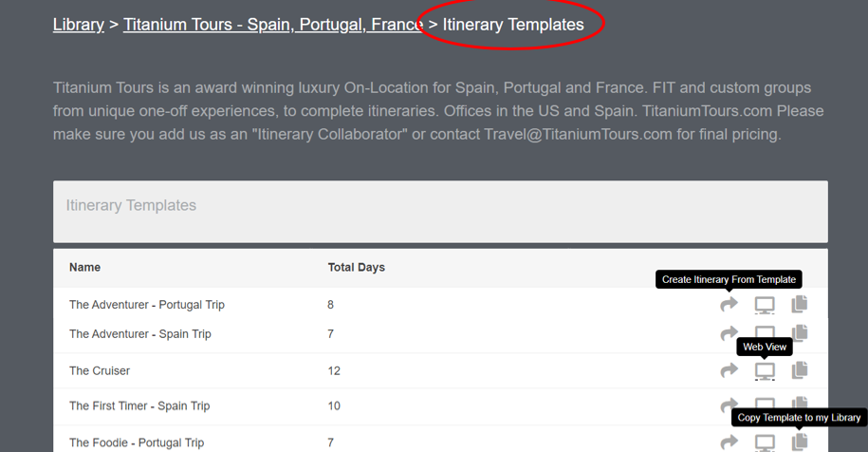The height and width of the screenshot is (452, 868).
Task: Open Titanium Tours - Spain, Portugal, France breadcrumb
Action: click(273, 25)
